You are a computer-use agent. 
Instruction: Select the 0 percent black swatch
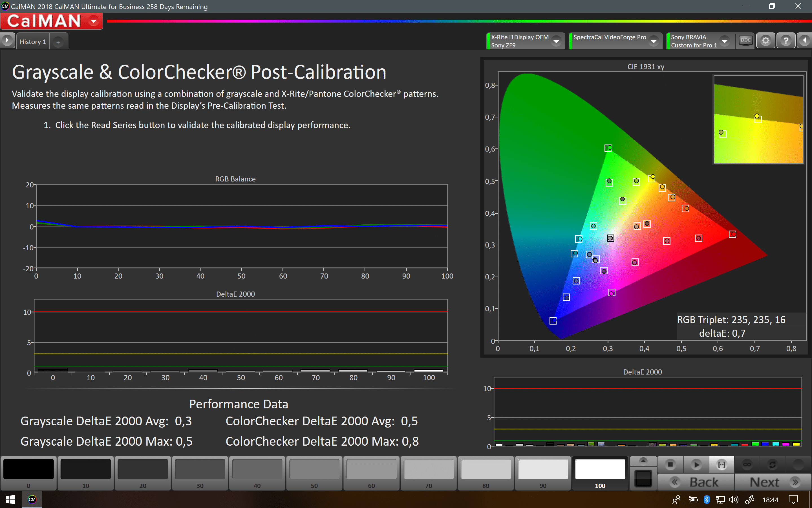click(x=28, y=473)
